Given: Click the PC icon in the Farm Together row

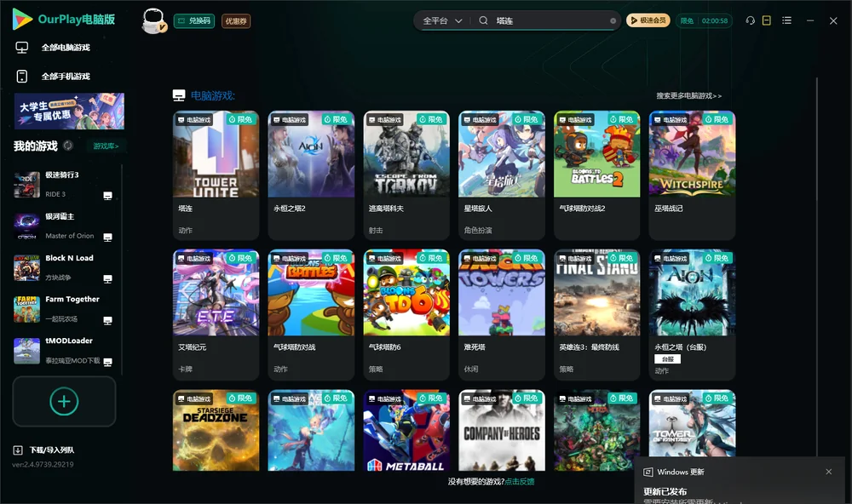Looking at the screenshot, I should click(107, 320).
